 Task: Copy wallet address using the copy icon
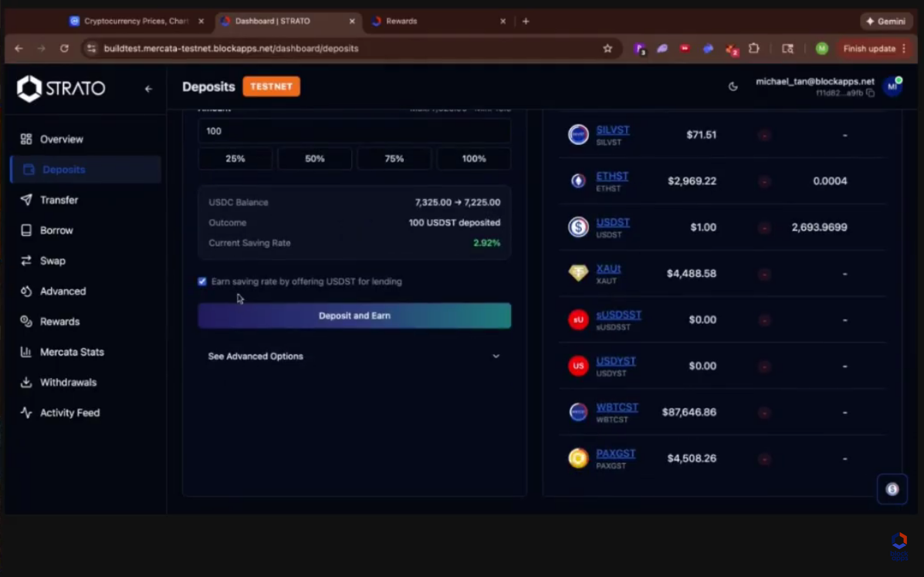[x=870, y=93]
